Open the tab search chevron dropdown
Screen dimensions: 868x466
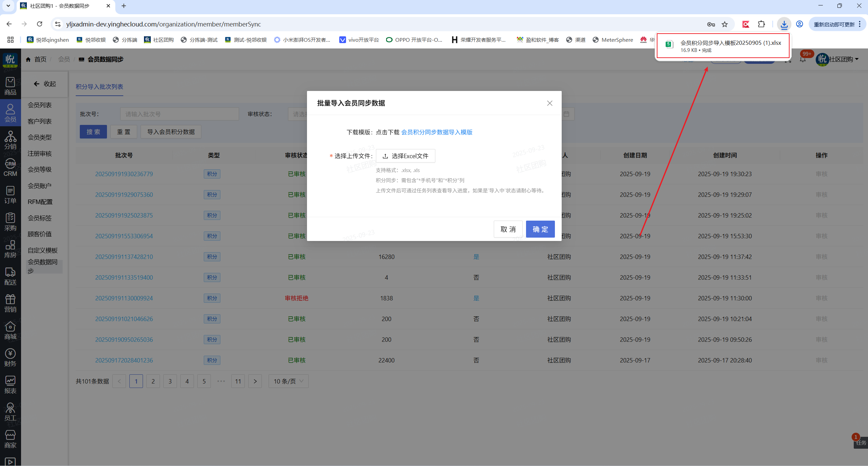click(8, 6)
